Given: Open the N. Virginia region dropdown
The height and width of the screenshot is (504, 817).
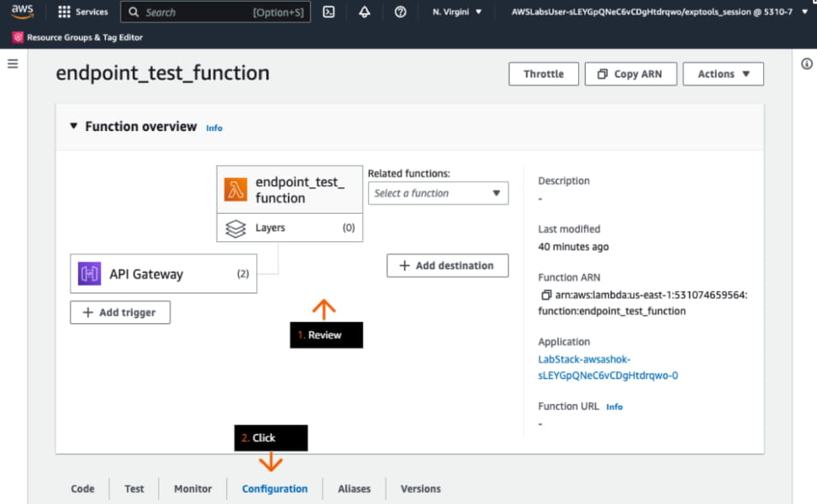Looking at the screenshot, I should (457, 11).
